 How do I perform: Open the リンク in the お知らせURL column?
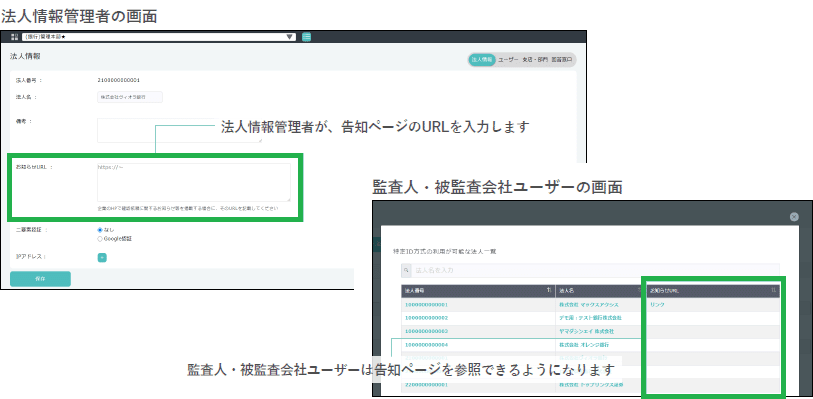657,305
